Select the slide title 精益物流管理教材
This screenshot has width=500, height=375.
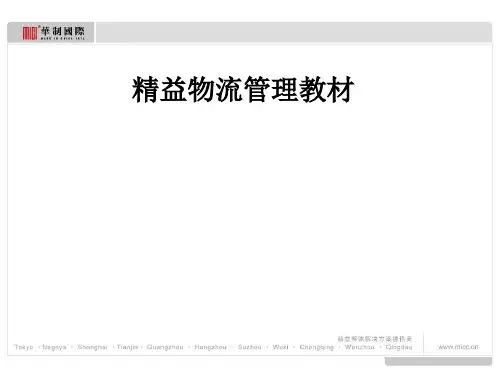point(243,89)
